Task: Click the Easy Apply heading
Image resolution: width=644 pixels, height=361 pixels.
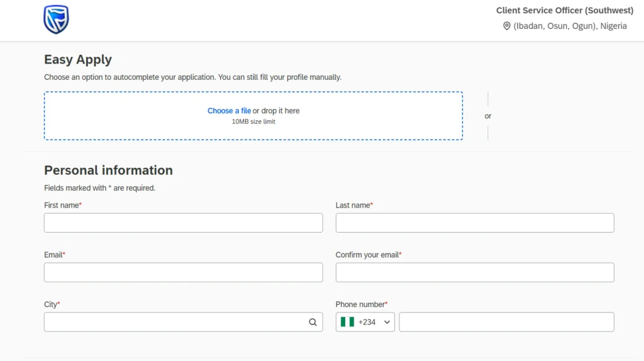Action: click(78, 60)
